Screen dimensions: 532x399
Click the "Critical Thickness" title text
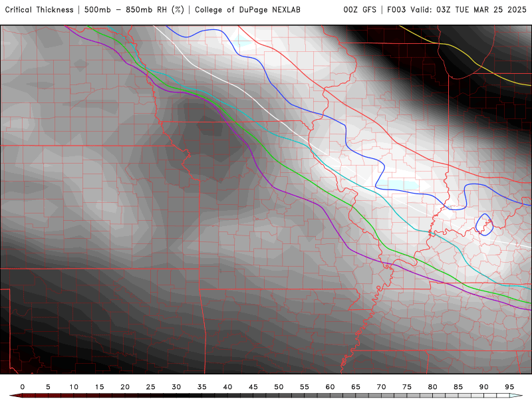pyautogui.click(x=39, y=10)
